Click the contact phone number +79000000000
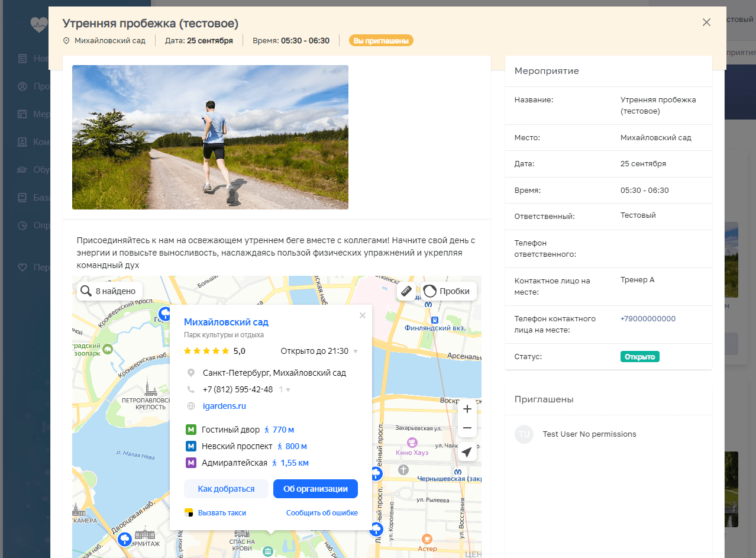Image resolution: width=756 pixels, height=558 pixels. click(x=648, y=319)
